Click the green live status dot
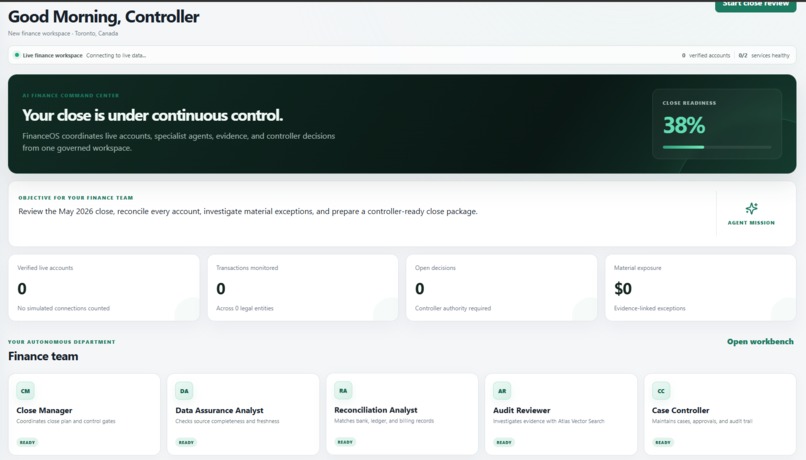806x460 pixels. pos(17,55)
